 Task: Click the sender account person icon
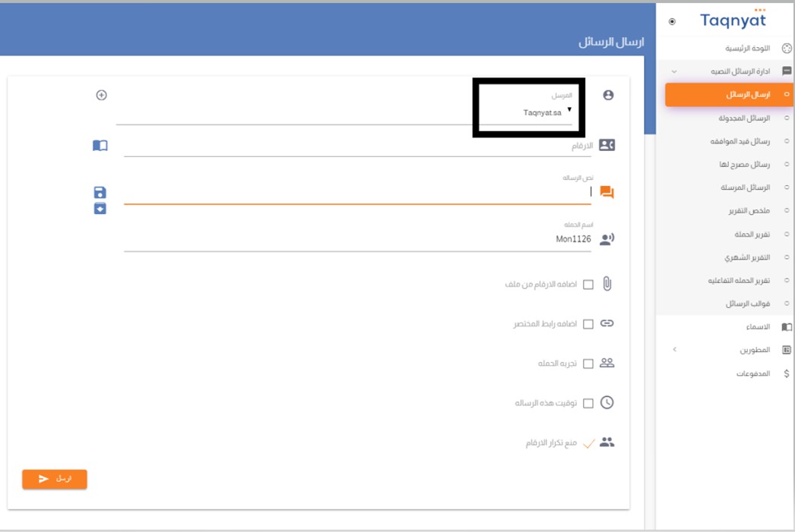point(608,95)
